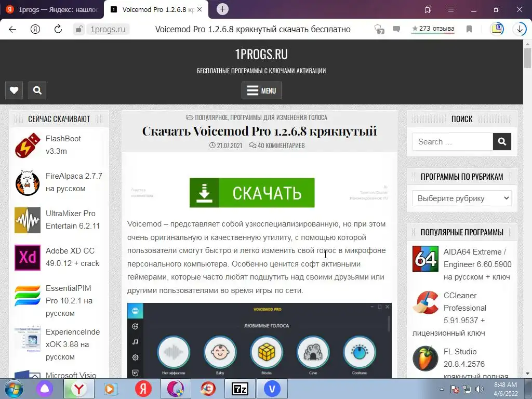Click the green СКАЧАТЬ download button
Image resolution: width=532 pixels, height=399 pixels.
(x=252, y=193)
